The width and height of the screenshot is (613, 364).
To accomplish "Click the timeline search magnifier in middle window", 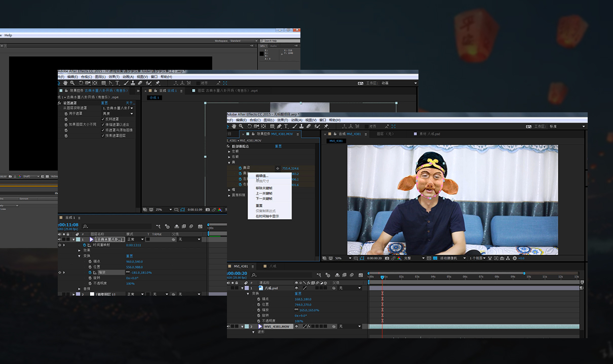I will tap(85, 226).
